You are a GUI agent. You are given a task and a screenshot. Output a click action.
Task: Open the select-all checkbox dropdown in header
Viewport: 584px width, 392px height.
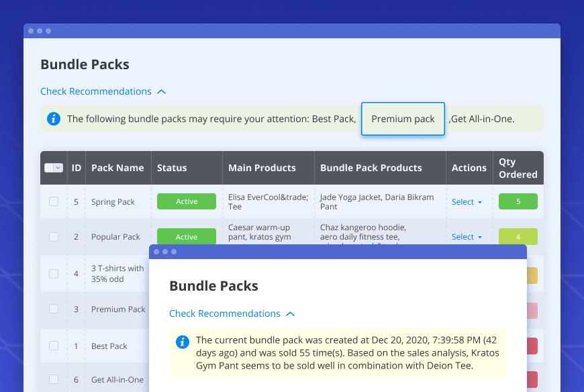click(x=58, y=168)
